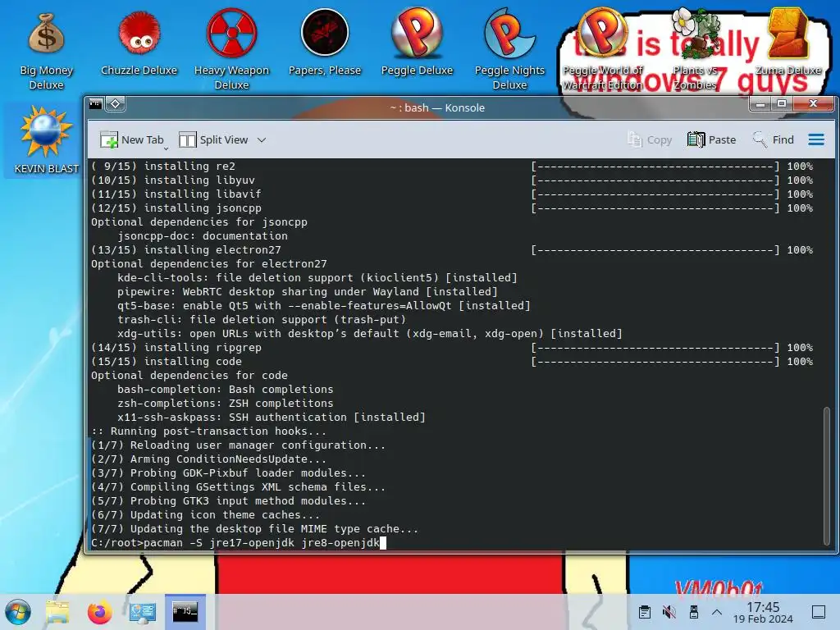Open the Windows-style Start menu button

coord(18,612)
